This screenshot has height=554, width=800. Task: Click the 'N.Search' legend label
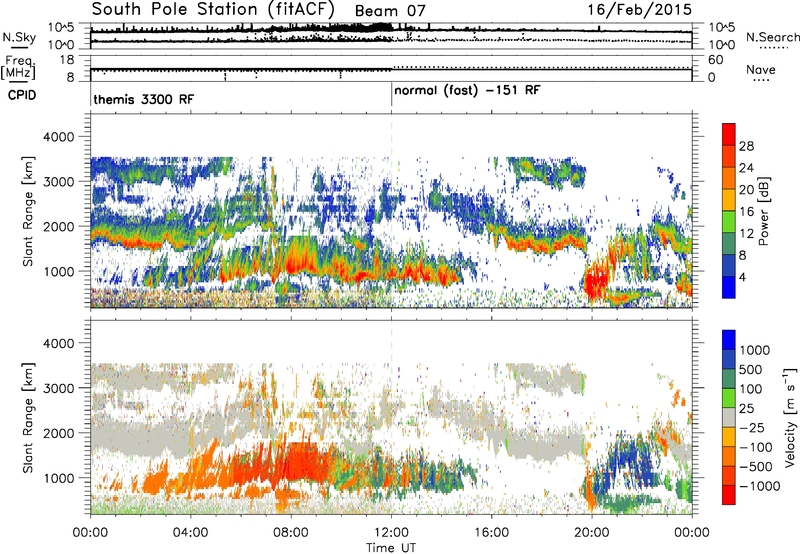(773, 37)
